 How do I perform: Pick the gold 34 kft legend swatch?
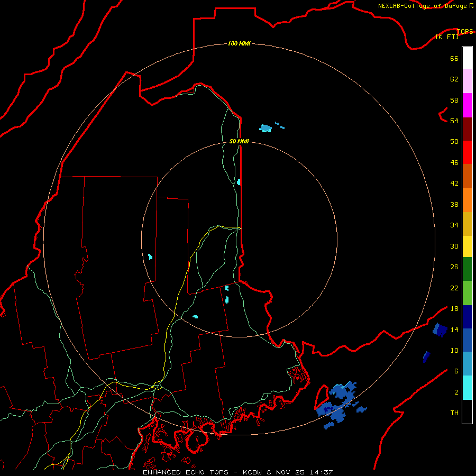coord(467,224)
